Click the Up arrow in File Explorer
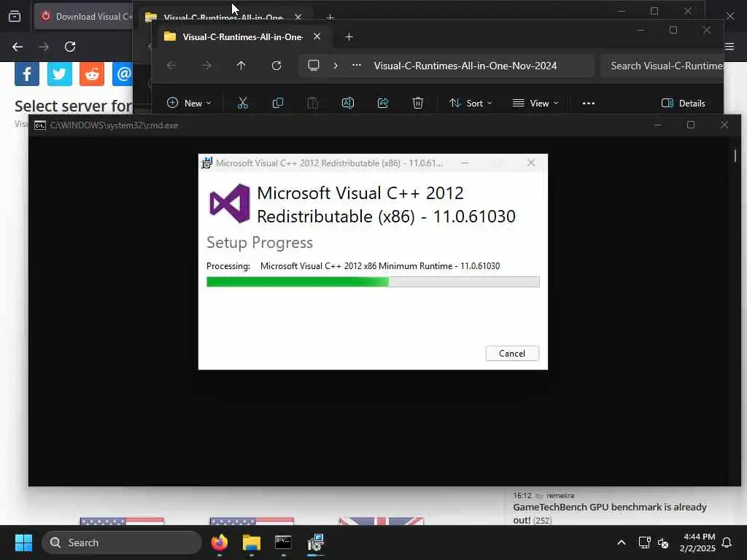Screen dimensions: 747x560 pos(241,66)
